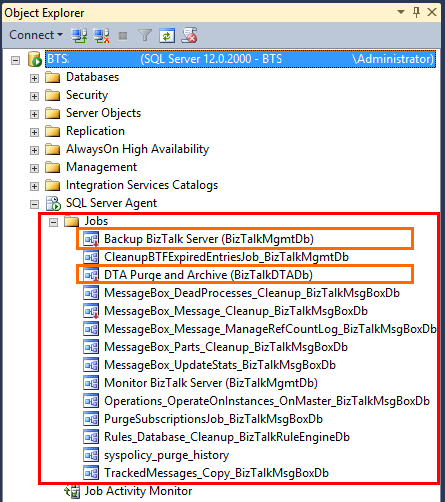
Task: Select the Server Objects label
Action: pyautogui.click(x=103, y=113)
